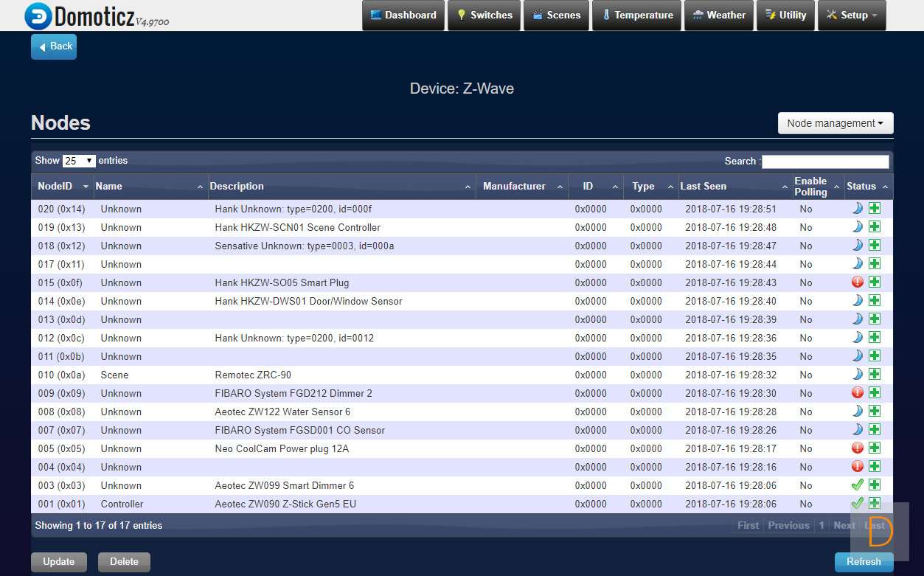This screenshot has height=576, width=924.
Task: Click sleeping moon icon for node 010
Action: [x=857, y=375]
